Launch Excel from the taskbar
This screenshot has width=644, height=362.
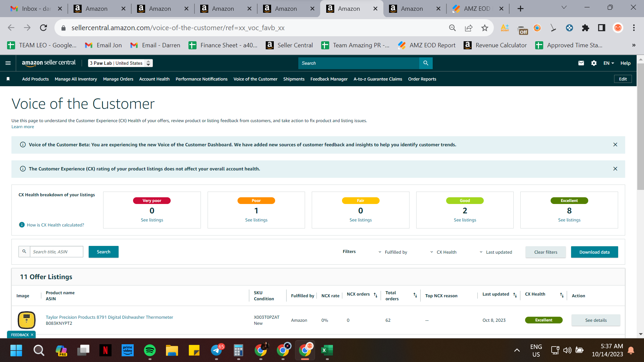[327, 350]
